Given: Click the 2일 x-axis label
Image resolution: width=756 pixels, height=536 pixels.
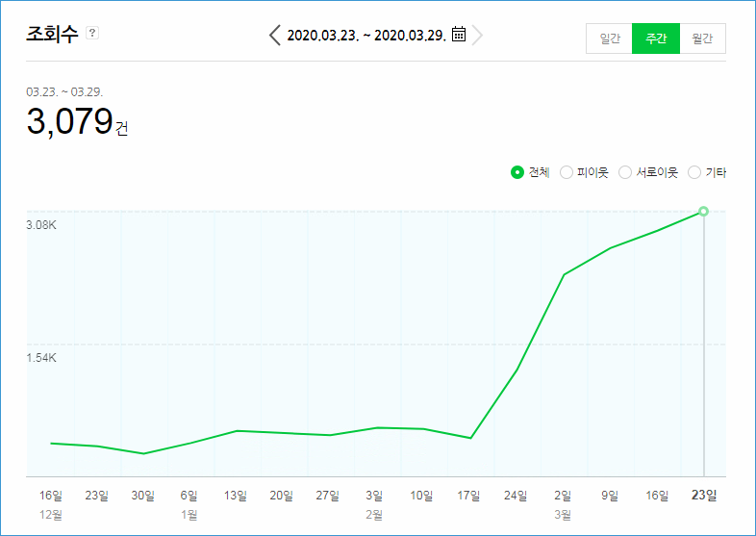Looking at the screenshot, I should [x=563, y=495].
